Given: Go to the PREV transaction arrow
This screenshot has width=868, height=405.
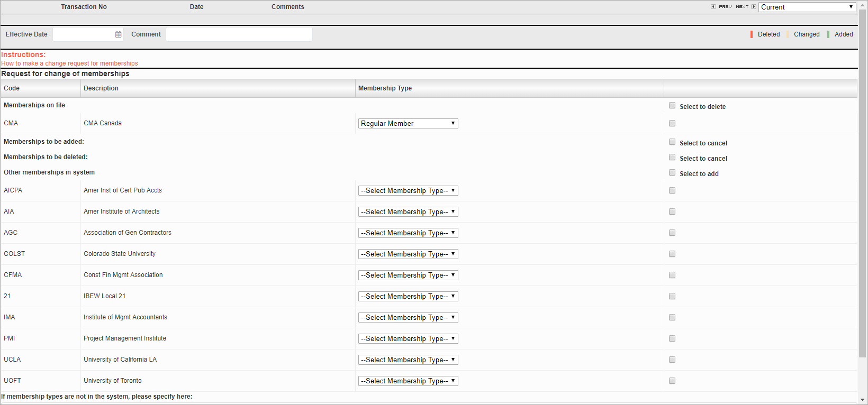Looking at the screenshot, I should (713, 7).
